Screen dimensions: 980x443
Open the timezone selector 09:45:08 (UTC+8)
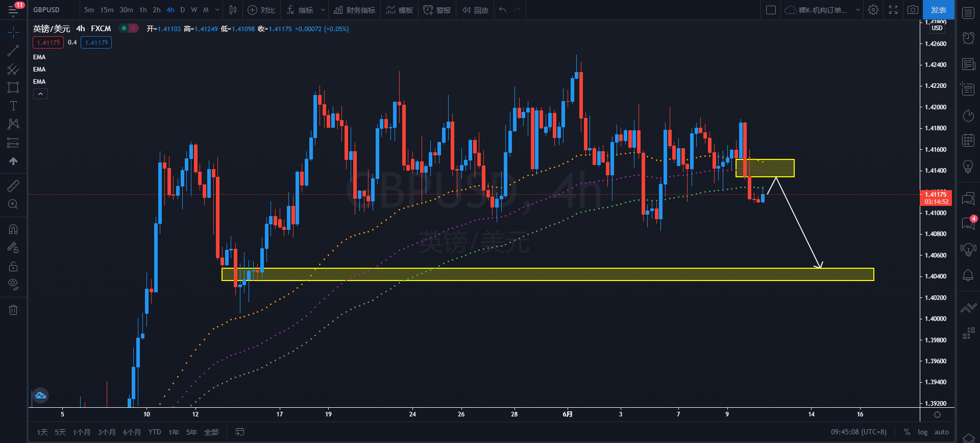click(859, 432)
